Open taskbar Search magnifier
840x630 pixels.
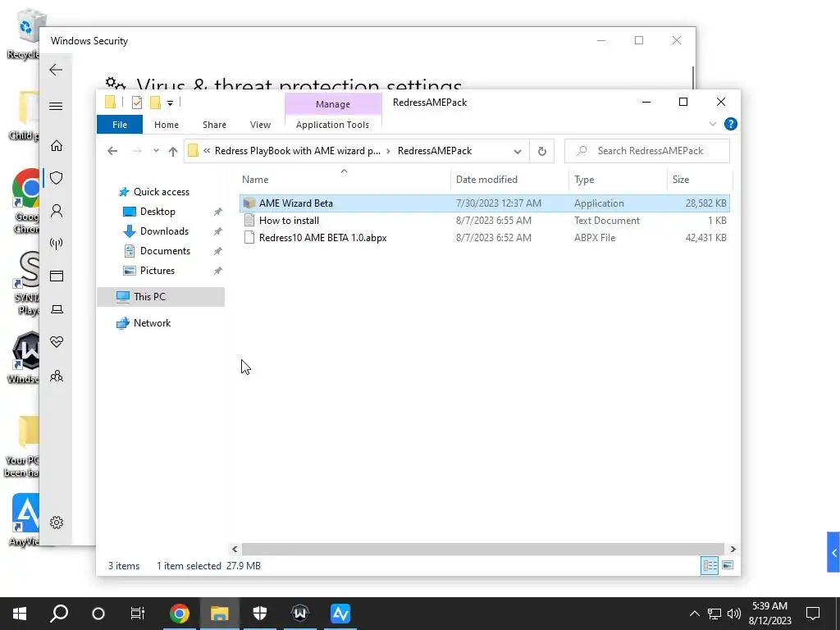(59, 614)
